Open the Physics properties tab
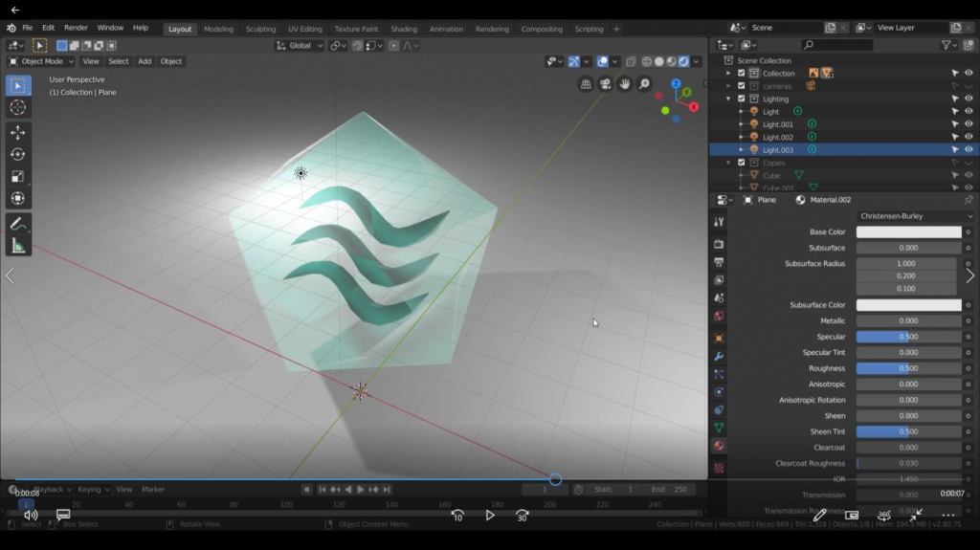Screen dimensions: 980x550 (x=719, y=392)
